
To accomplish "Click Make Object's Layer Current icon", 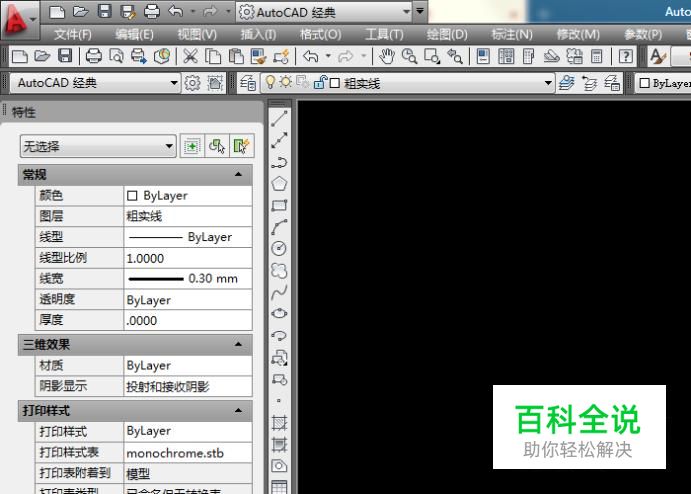I will click(x=566, y=83).
